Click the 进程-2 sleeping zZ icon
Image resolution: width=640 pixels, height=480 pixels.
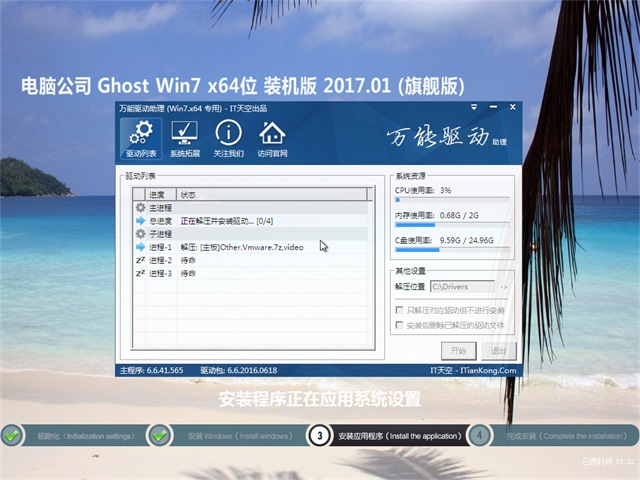pos(140,260)
